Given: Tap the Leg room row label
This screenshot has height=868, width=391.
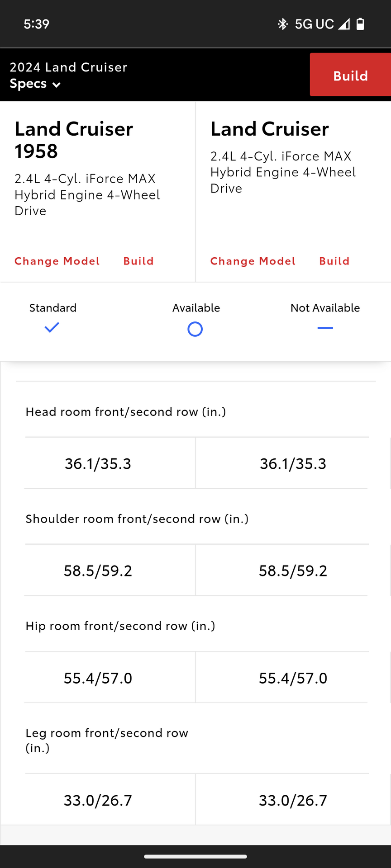Looking at the screenshot, I should 107,740.
